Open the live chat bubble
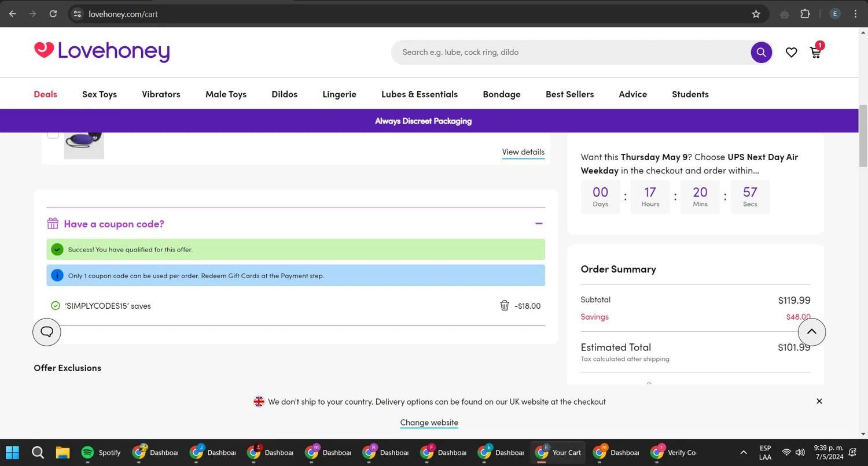This screenshot has height=466, width=868. tap(47, 332)
